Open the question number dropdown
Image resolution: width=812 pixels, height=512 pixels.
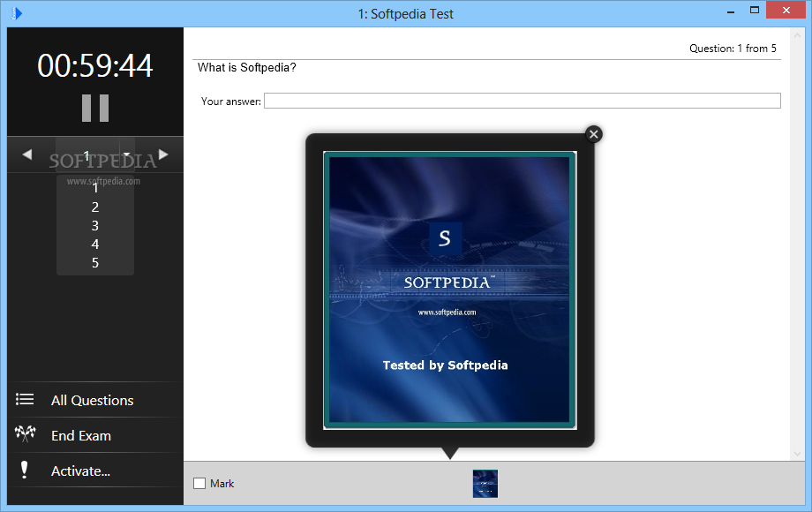pyautogui.click(x=127, y=154)
